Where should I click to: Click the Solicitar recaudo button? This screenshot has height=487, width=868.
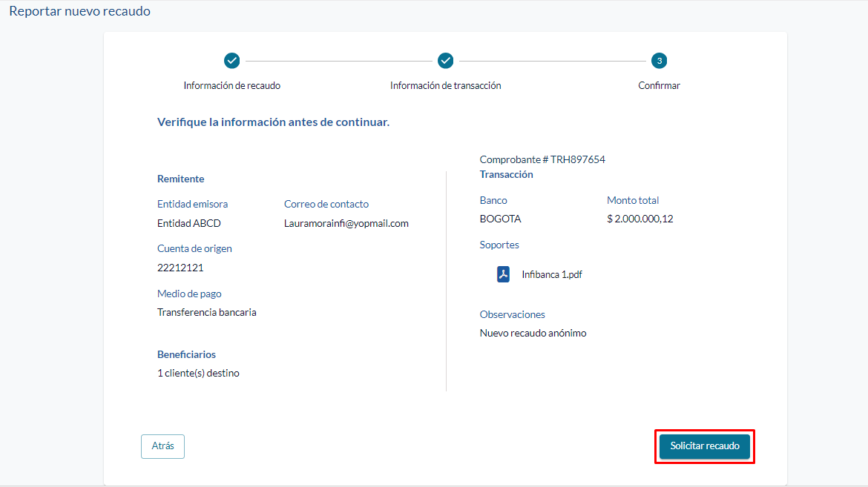tap(704, 446)
